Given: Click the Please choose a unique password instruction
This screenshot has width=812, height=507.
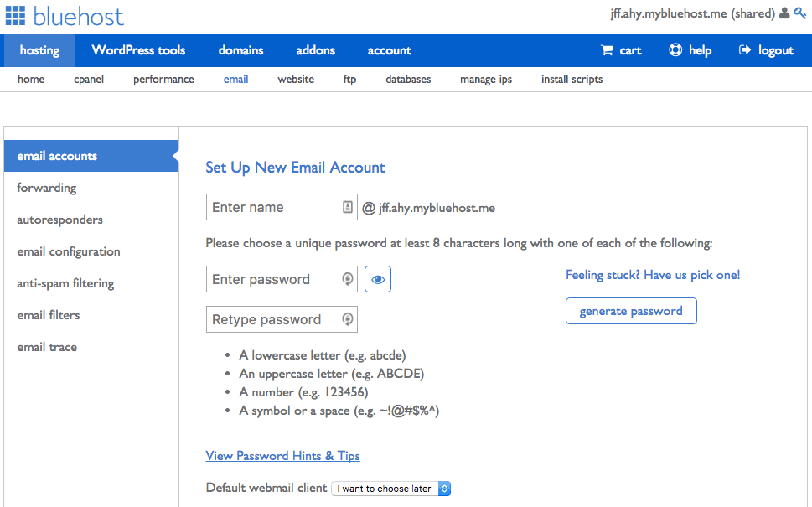Looking at the screenshot, I should tap(459, 243).
